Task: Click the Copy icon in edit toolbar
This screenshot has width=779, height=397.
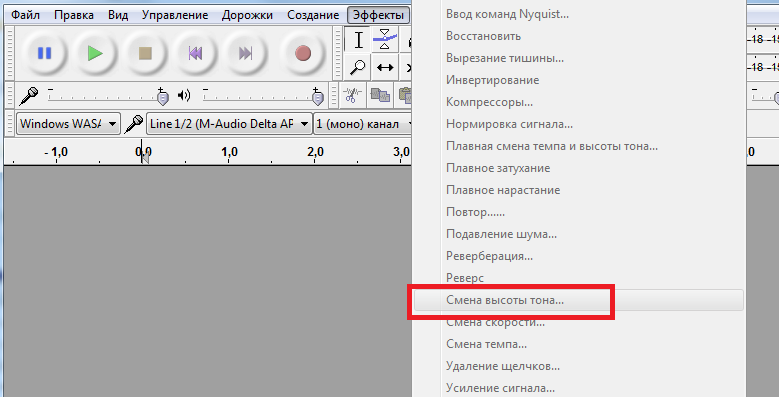Action: coord(380,94)
